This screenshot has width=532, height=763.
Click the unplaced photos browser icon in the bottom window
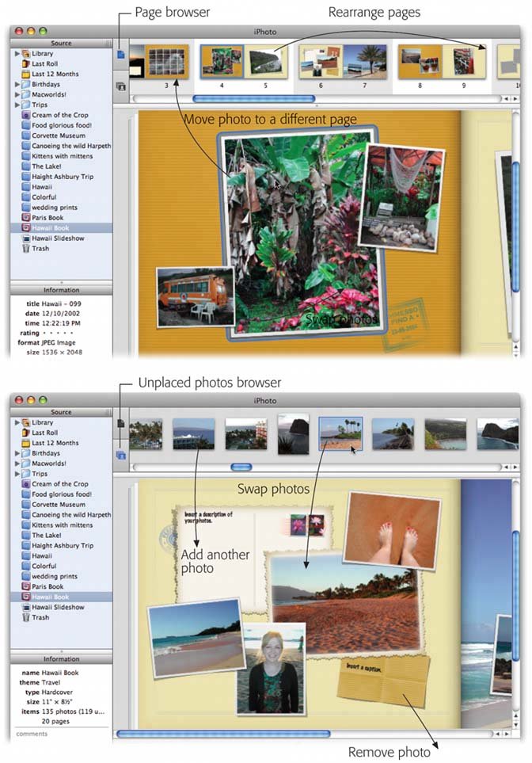[x=121, y=456]
